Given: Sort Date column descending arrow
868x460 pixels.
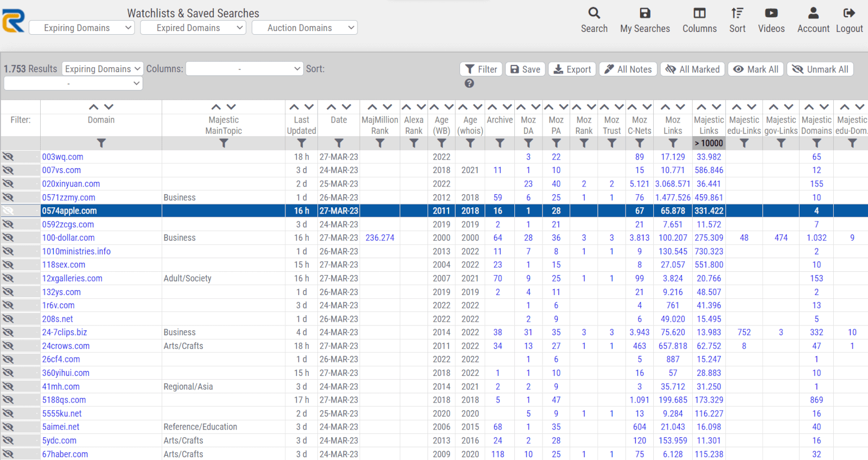Looking at the screenshot, I should click(x=347, y=107).
